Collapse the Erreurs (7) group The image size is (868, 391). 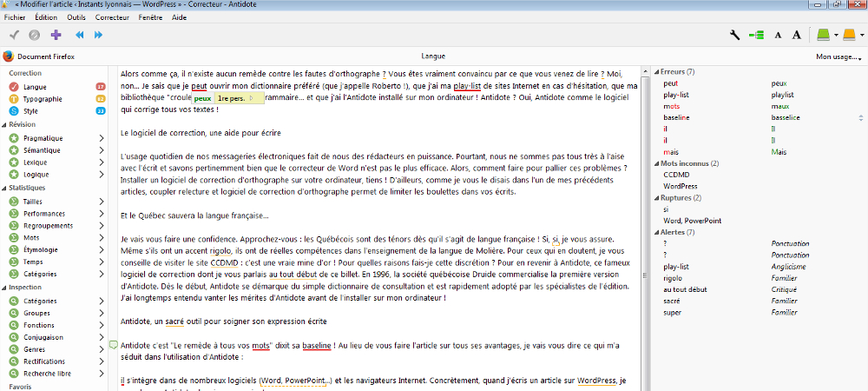coord(657,72)
